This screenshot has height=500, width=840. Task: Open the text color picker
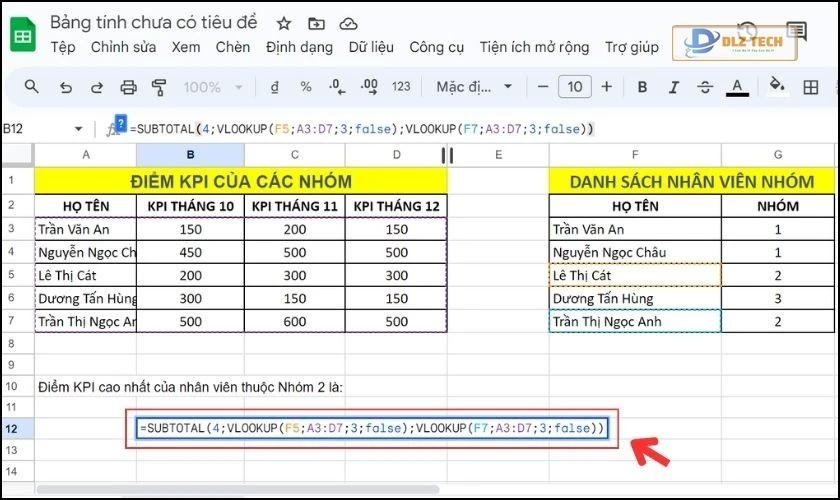click(x=737, y=87)
